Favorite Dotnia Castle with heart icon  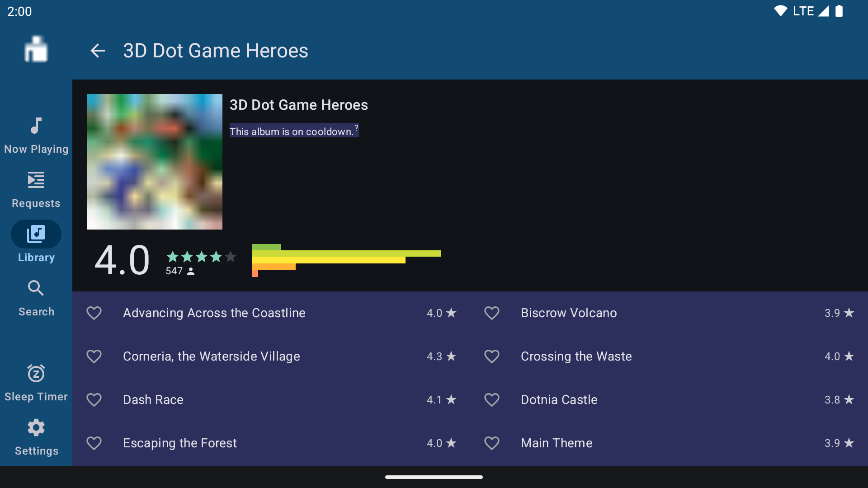[492, 399]
